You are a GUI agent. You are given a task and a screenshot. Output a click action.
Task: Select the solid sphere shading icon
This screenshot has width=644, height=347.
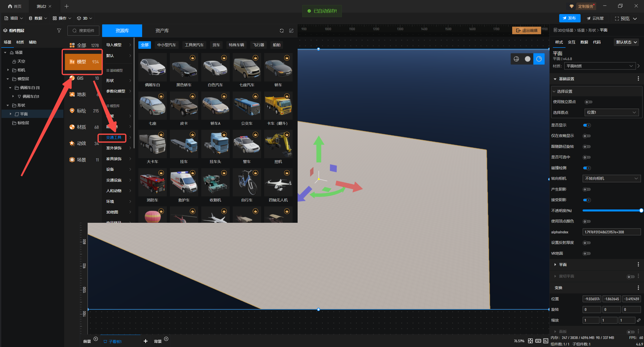click(528, 59)
